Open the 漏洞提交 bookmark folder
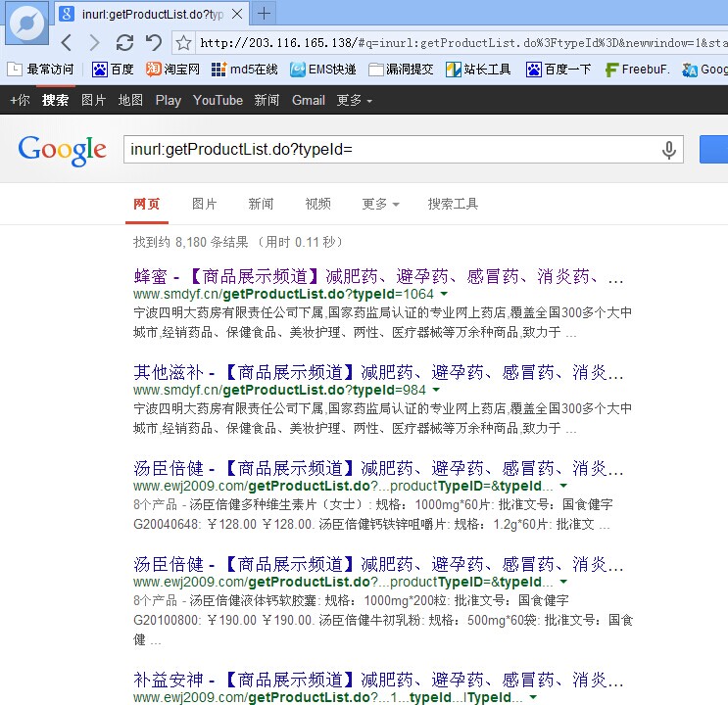This screenshot has height=705, width=728. 401,70
